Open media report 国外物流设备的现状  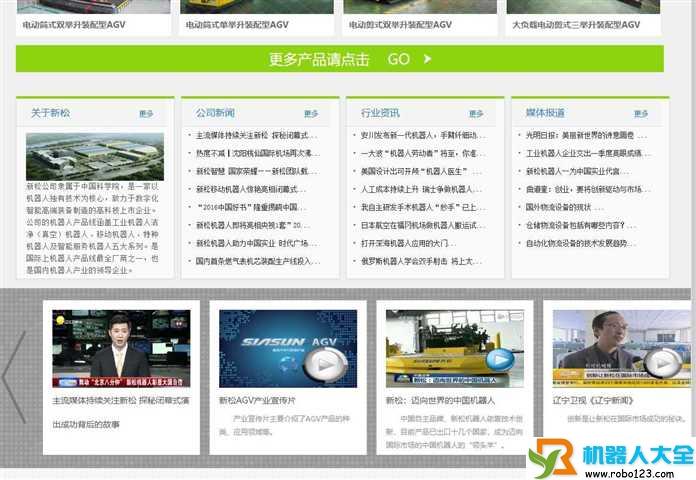564,207
